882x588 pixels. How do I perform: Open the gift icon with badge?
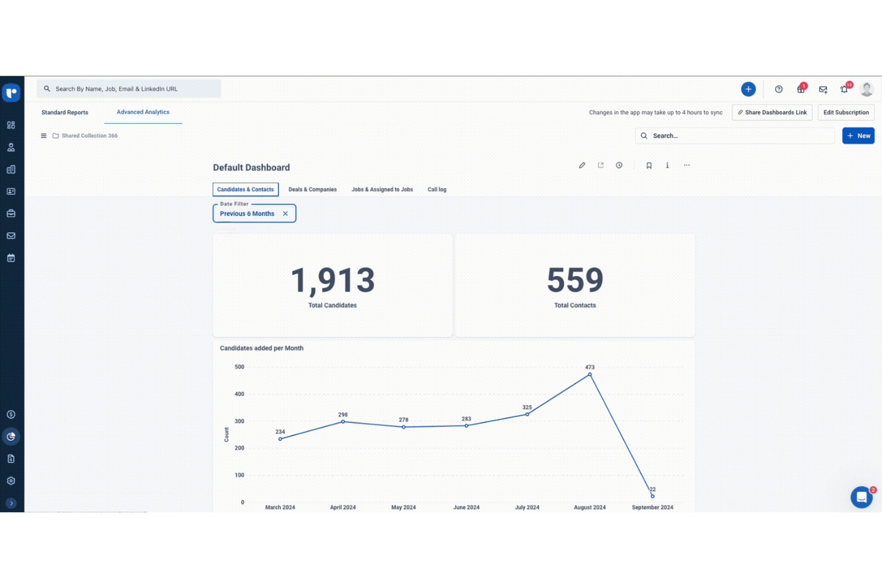(801, 89)
